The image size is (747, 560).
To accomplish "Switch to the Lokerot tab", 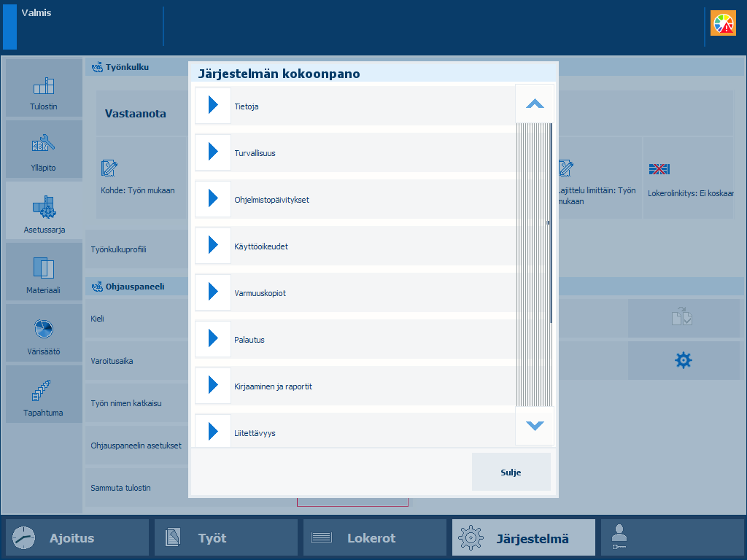I will click(x=374, y=537).
